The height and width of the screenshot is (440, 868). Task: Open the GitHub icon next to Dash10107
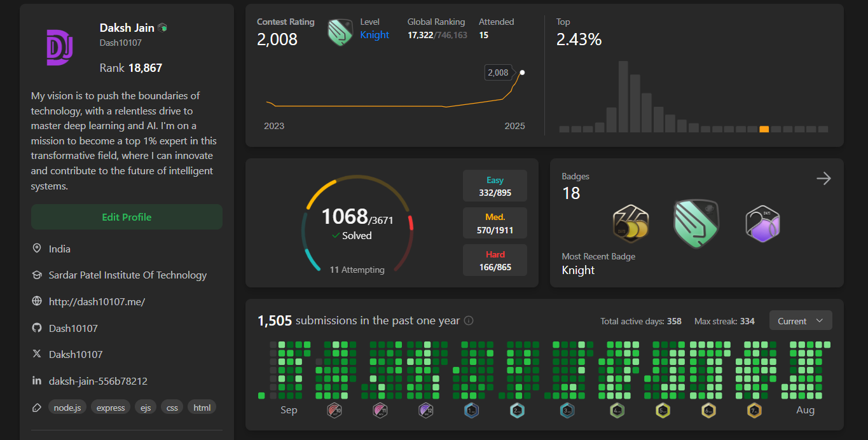pyautogui.click(x=36, y=327)
